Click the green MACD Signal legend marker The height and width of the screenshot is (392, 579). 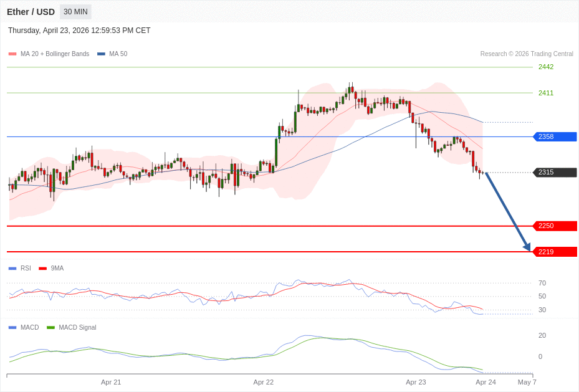coord(50,328)
